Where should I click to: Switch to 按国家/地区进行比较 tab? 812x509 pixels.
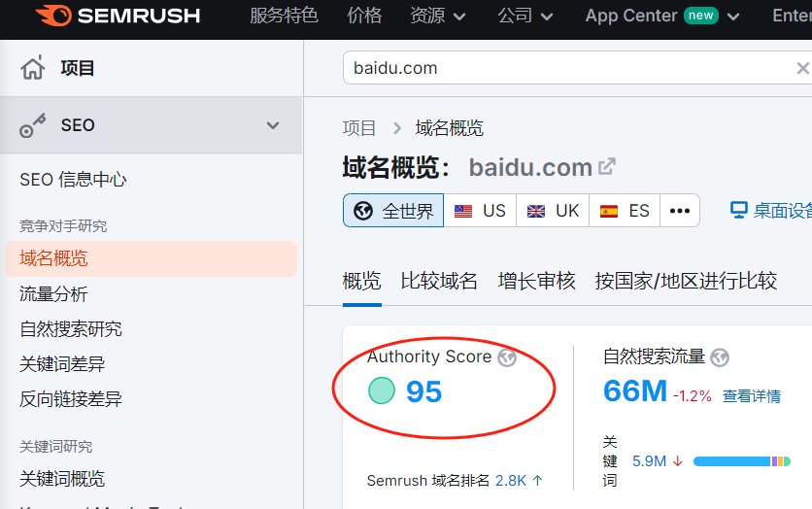pyautogui.click(x=686, y=281)
